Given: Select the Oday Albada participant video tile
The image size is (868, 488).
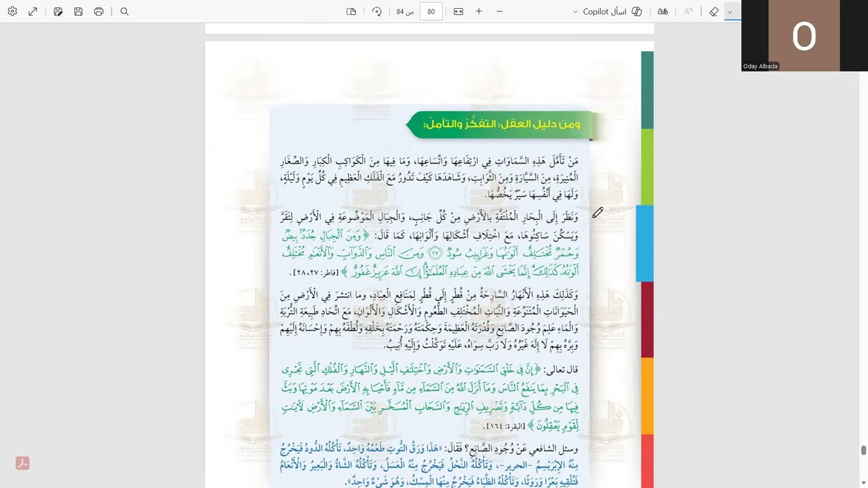Looking at the screenshot, I should pos(804,35).
